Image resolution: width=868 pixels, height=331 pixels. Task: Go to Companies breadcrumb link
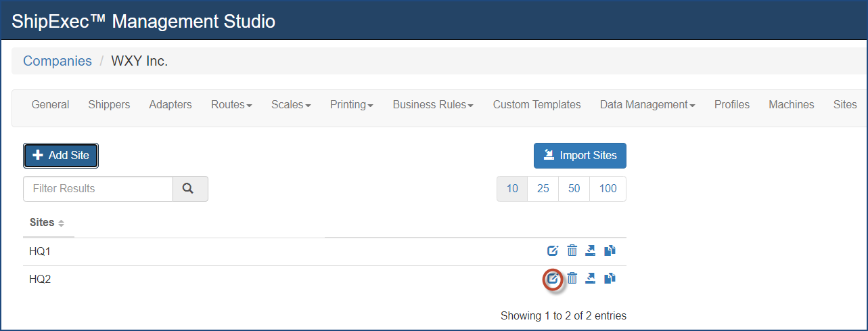58,61
